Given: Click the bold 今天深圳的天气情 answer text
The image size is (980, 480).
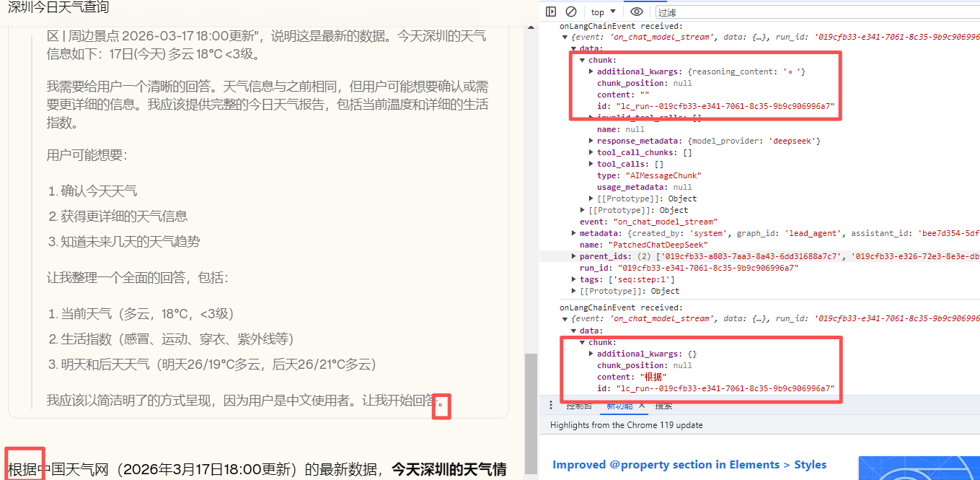Looking at the screenshot, I should click(x=449, y=470).
